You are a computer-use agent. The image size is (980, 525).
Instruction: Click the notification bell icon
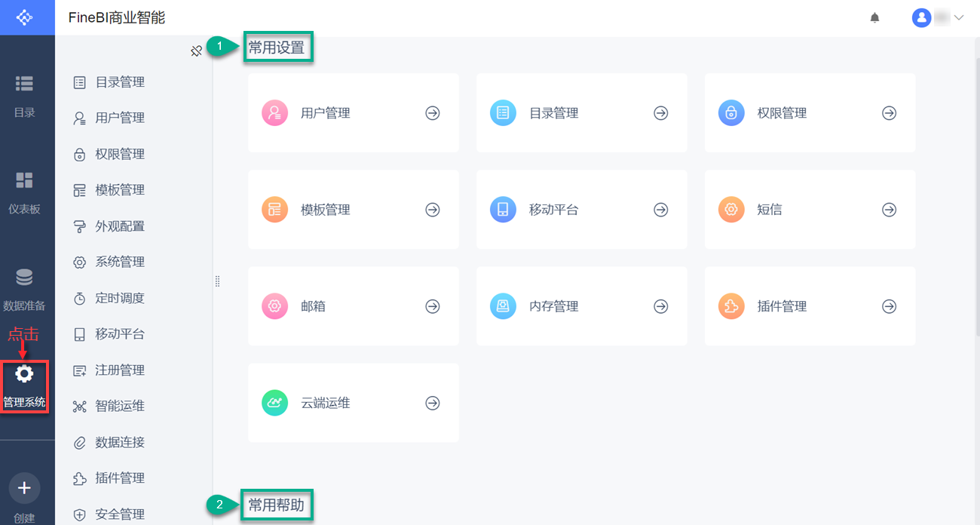874,17
